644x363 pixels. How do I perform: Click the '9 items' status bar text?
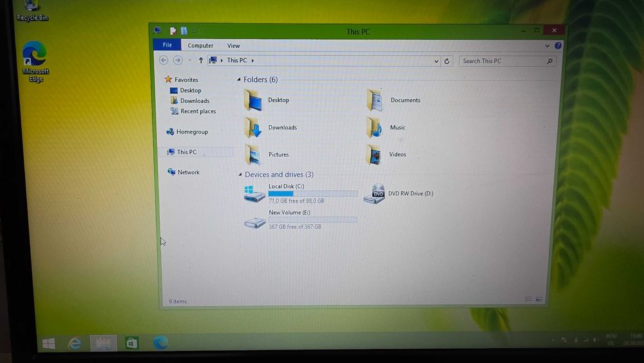tap(178, 301)
